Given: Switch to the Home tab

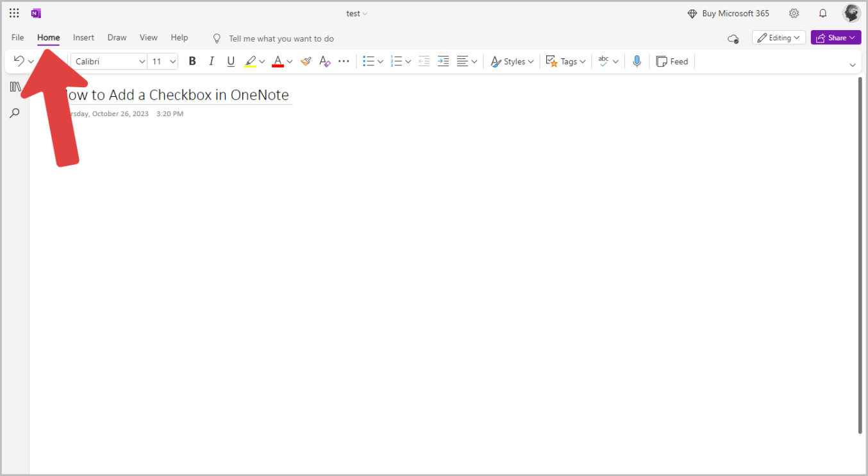Looking at the screenshot, I should [x=49, y=38].
